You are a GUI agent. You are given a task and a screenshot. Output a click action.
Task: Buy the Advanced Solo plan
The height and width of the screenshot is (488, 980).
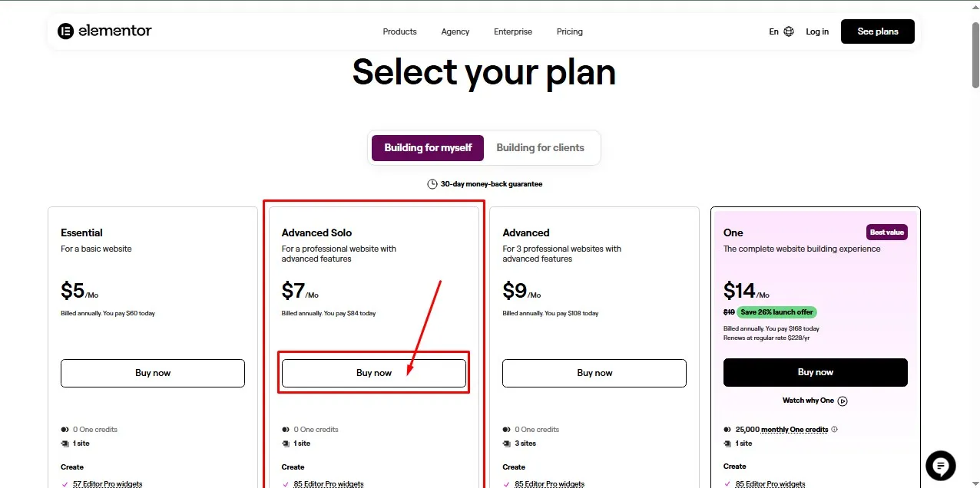[374, 373]
